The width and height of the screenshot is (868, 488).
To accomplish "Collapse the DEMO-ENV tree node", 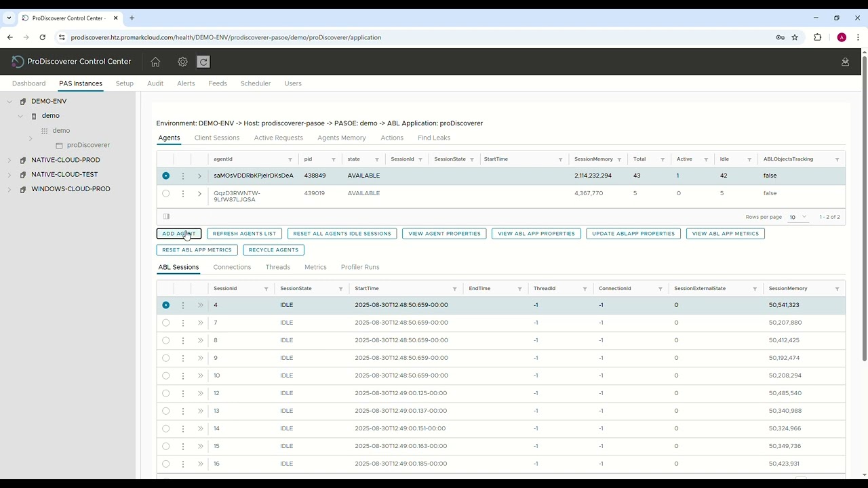I will coord(9,102).
